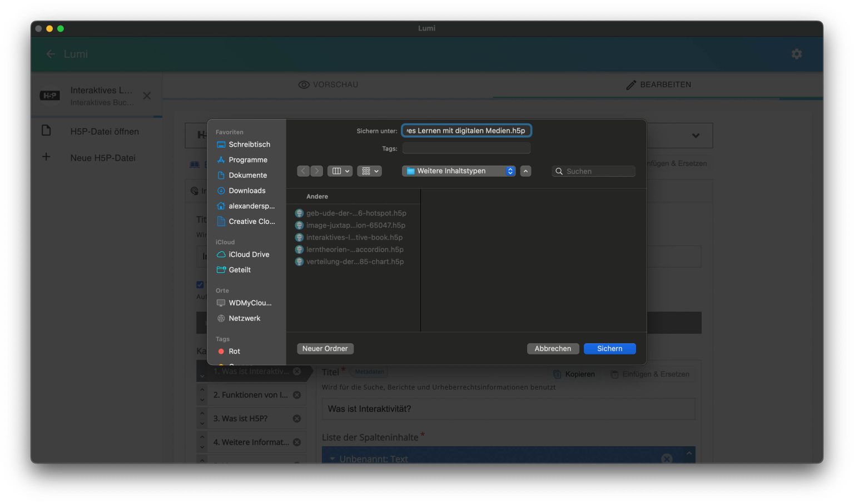Open Lumi settings via the gear icon
This screenshot has width=854, height=504.
[796, 54]
